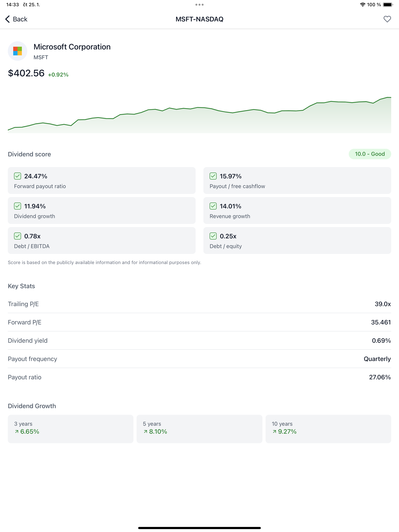Tap the 24.47% forward payout value
399x532 pixels.
point(36,176)
